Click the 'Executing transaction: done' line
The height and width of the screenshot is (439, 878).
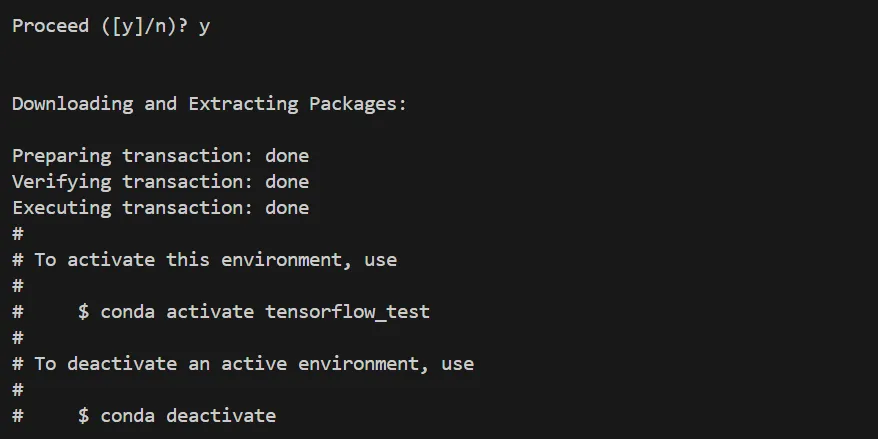pyautogui.click(x=160, y=208)
